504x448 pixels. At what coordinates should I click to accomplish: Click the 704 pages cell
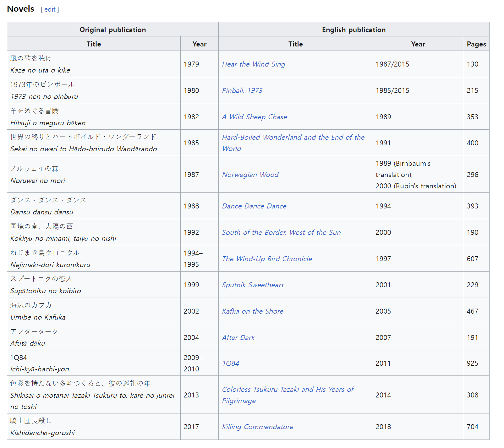click(476, 427)
